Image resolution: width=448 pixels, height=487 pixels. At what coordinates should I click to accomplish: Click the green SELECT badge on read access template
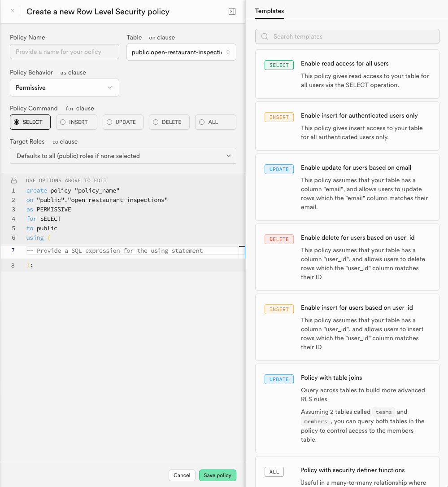pos(279,65)
